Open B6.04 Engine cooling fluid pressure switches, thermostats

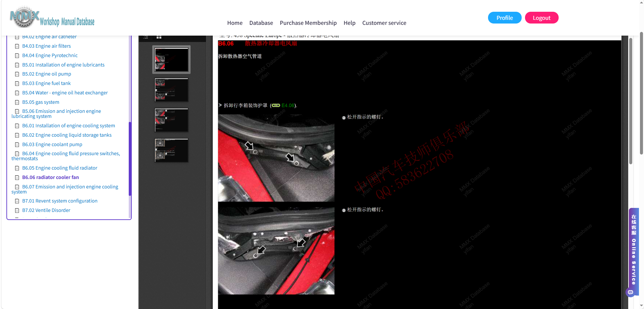tap(66, 156)
